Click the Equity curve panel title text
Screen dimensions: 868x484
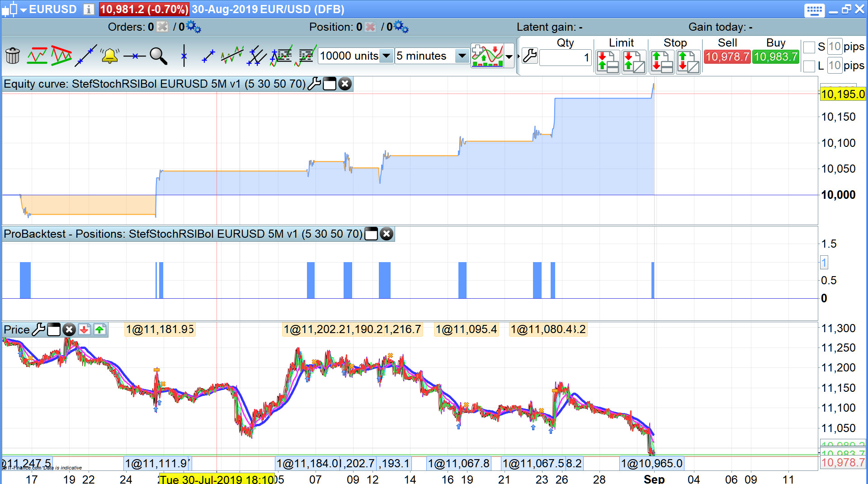coord(155,84)
